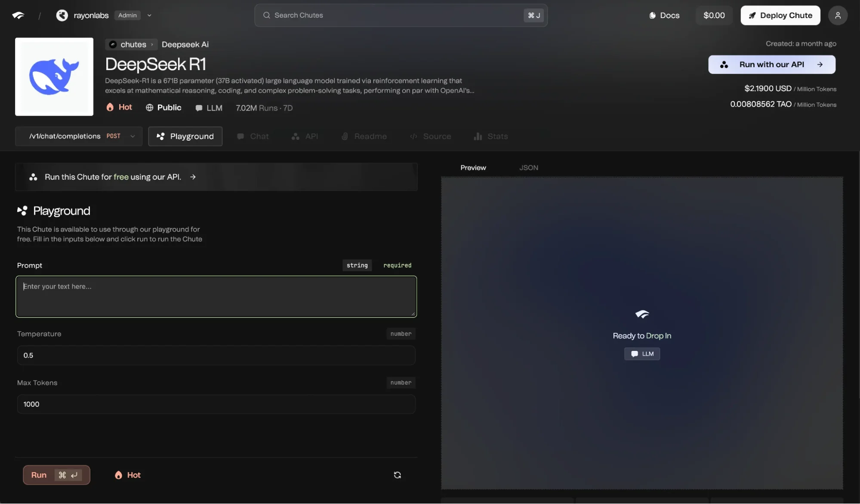This screenshot has height=504, width=860.
Task: Click the arrow on Run with our API
Action: [820, 65]
